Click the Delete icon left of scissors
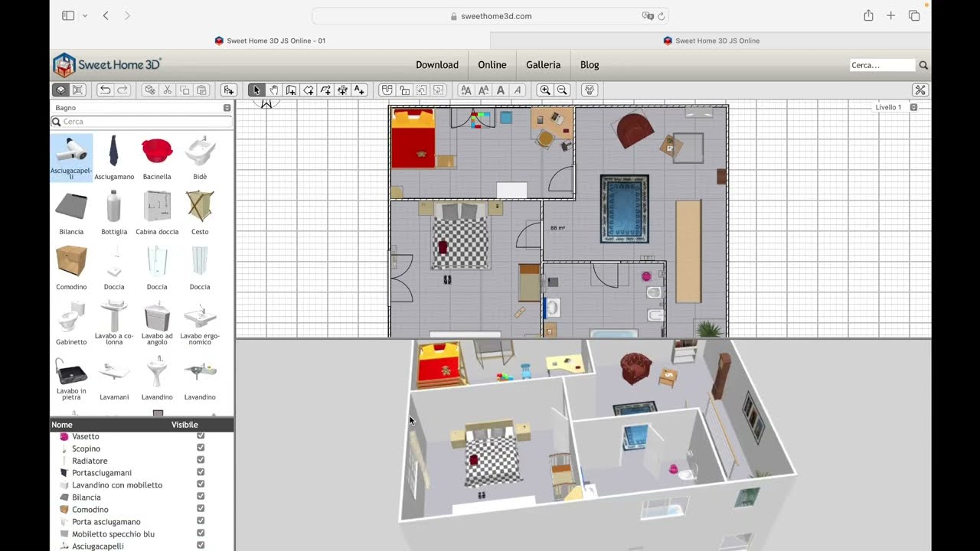Screen dimensions: 980x551 click(150, 90)
